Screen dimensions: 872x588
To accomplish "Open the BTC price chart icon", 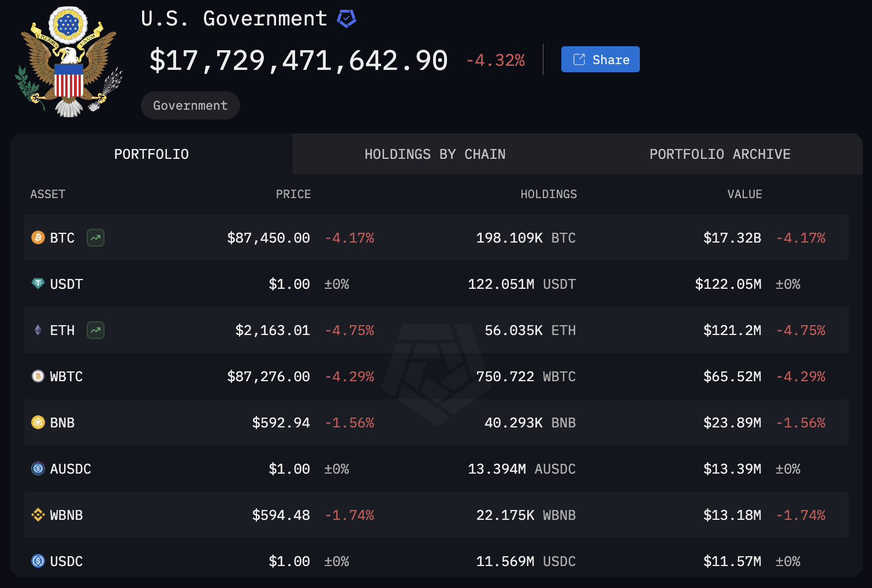I will [95, 237].
